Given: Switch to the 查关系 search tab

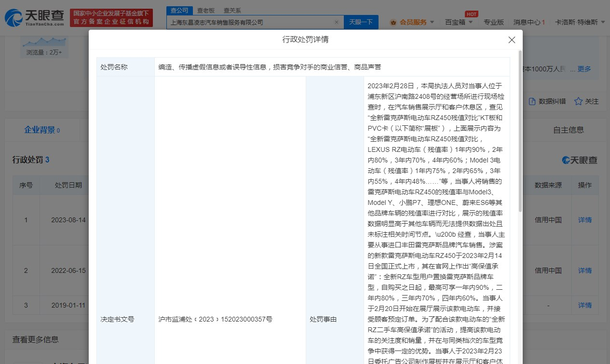Looking at the screenshot, I should point(232,10).
